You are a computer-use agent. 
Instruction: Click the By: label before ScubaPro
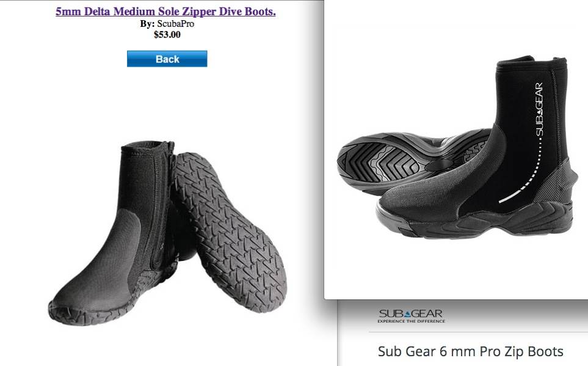coord(147,24)
